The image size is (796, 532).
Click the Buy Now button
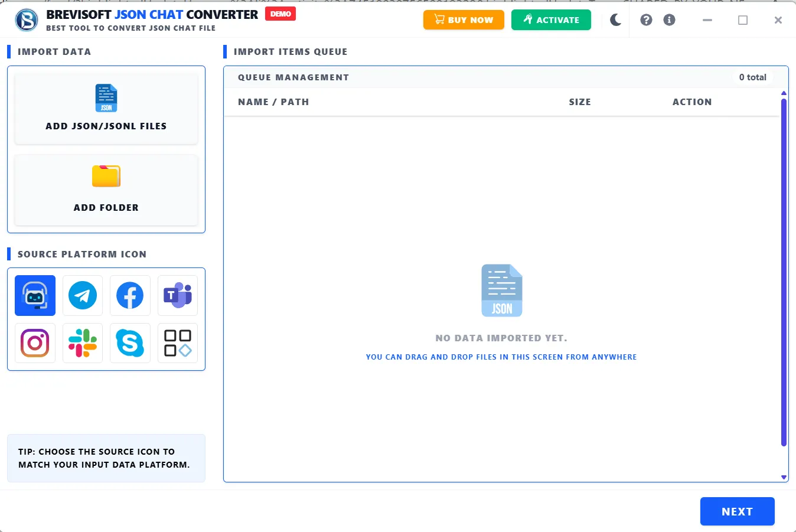pos(464,20)
